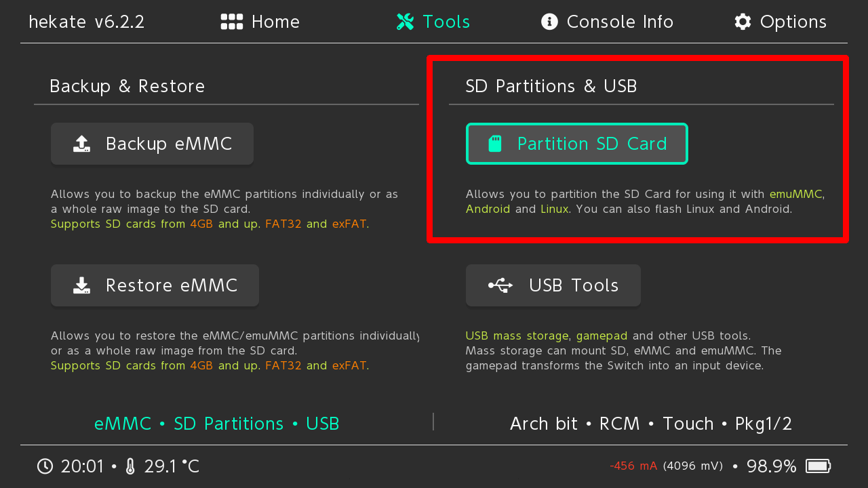The width and height of the screenshot is (868, 488).
Task: Click the Options gear icon
Action: (x=743, y=22)
